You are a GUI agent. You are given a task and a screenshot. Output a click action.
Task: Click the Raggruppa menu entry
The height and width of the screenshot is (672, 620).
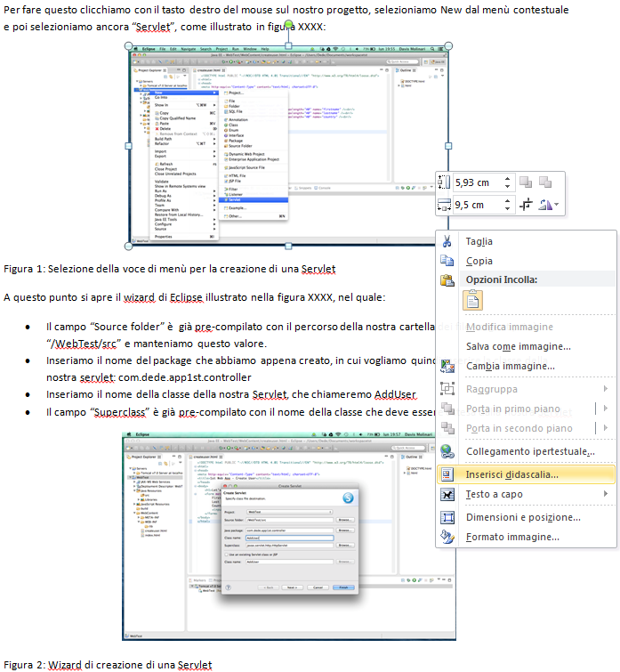point(492,389)
